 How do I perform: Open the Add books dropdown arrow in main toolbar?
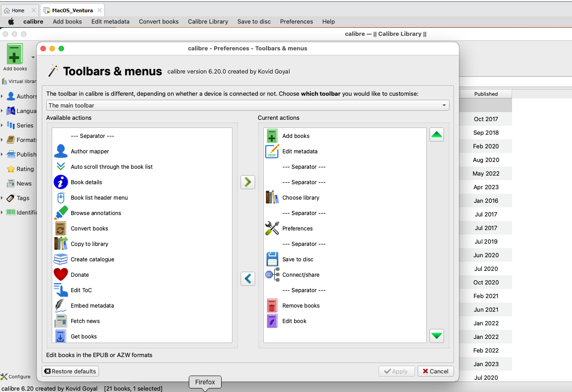pyautogui.click(x=33, y=57)
